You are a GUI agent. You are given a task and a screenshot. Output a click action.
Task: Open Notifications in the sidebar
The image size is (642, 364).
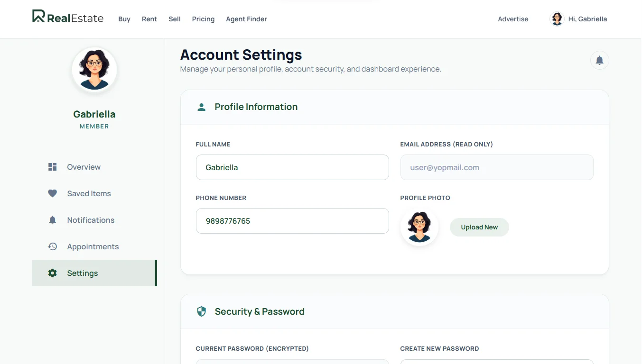(x=94, y=220)
